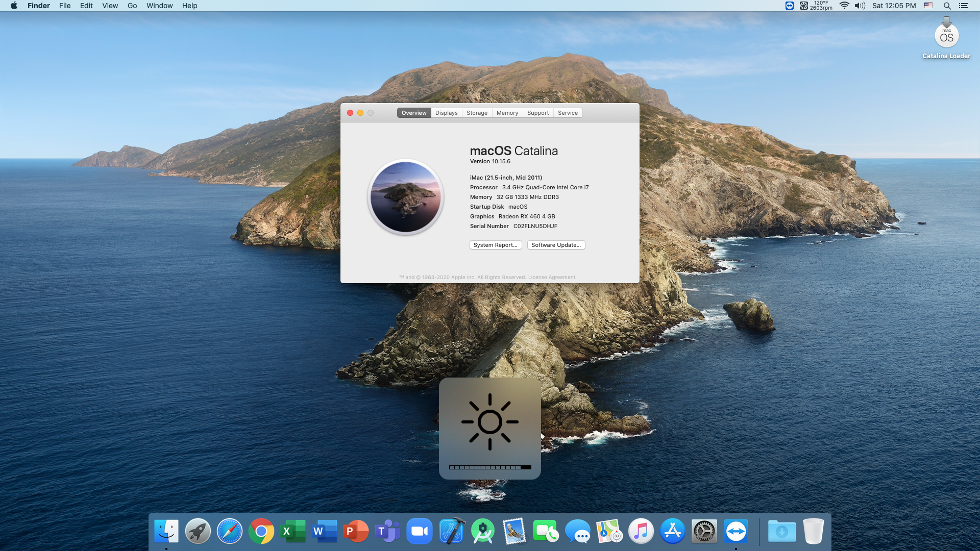Open the License Agreement link
Viewport: 980px width, 551px height.
point(551,278)
